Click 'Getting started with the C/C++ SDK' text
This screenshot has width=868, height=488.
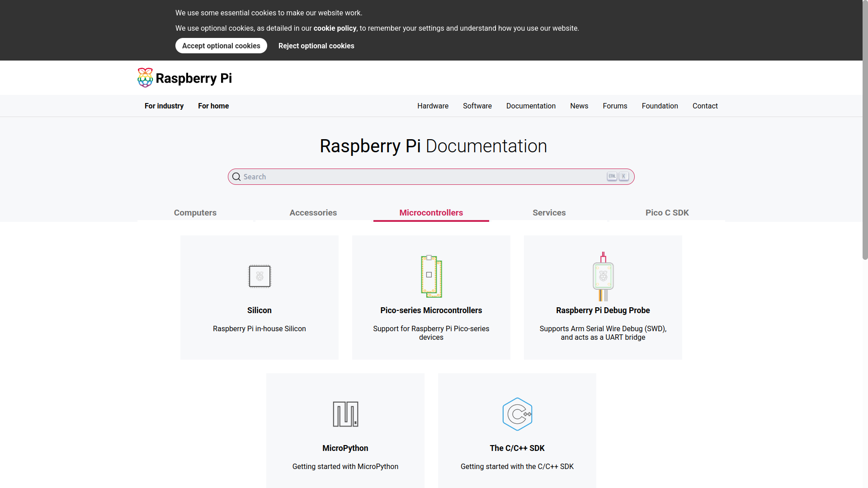[517, 467]
